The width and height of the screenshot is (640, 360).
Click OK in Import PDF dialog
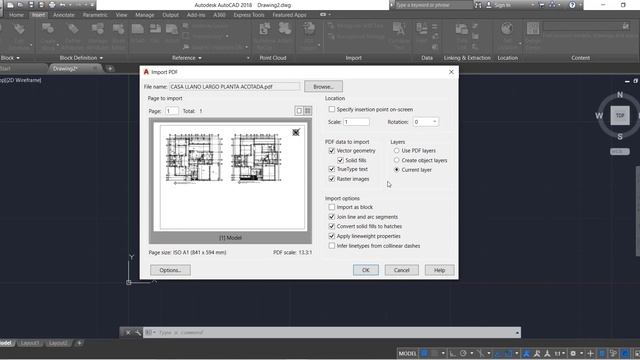coord(366,270)
